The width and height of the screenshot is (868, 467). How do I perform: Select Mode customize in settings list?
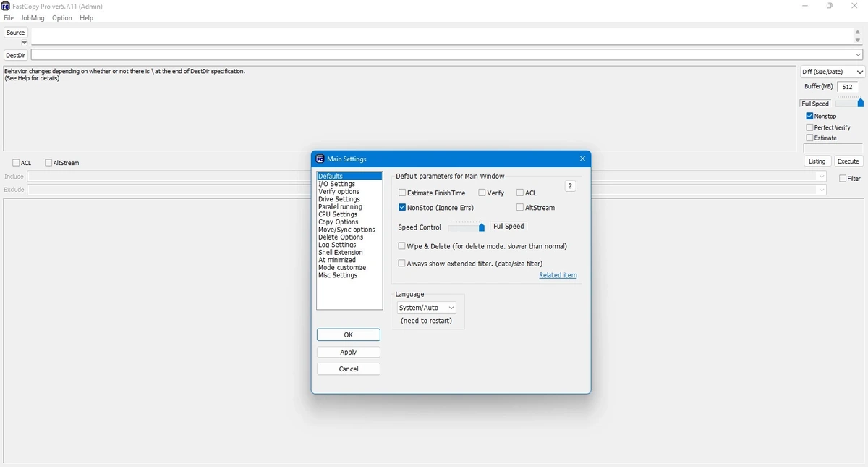coord(349,267)
